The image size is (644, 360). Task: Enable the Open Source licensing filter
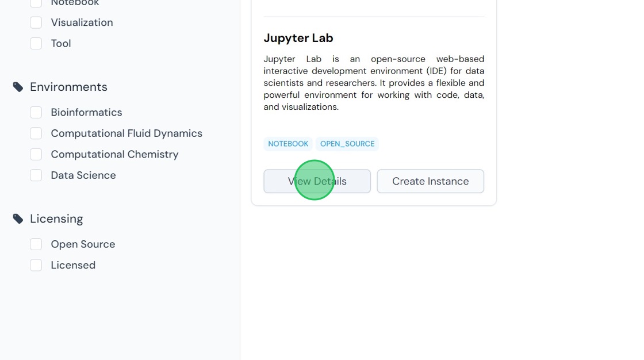pyautogui.click(x=36, y=244)
